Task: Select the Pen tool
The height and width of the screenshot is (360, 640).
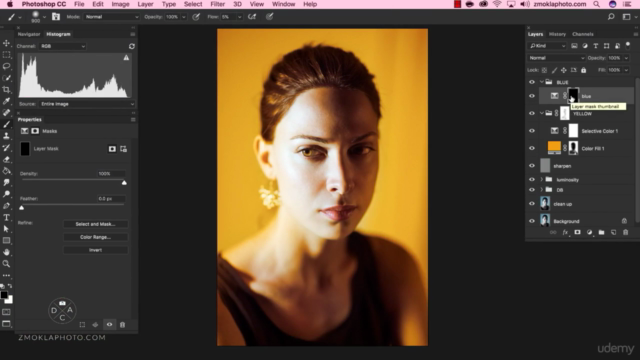Action: coord(6,206)
